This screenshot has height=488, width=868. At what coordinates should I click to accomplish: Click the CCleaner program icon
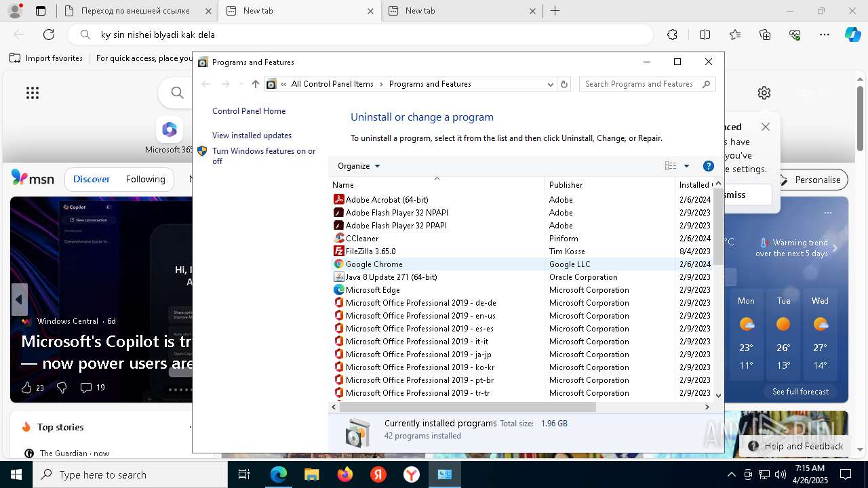(x=339, y=239)
